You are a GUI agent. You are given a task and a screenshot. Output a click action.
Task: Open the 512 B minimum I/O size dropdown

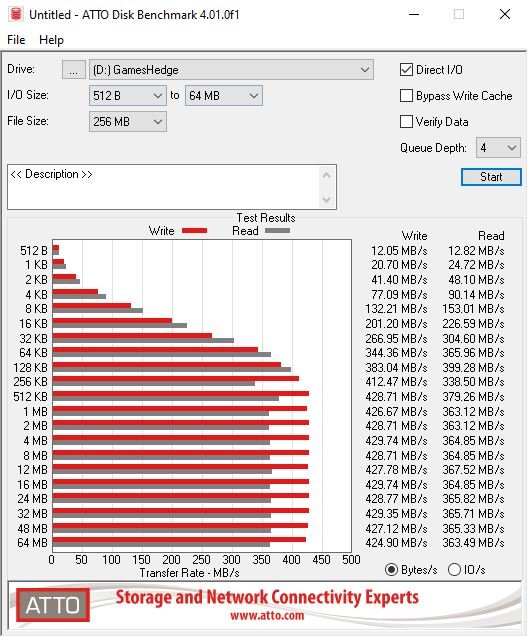pyautogui.click(x=128, y=96)
